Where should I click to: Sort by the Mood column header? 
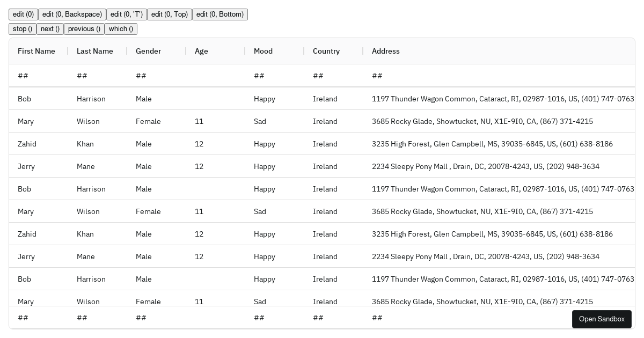pos(263,51)
